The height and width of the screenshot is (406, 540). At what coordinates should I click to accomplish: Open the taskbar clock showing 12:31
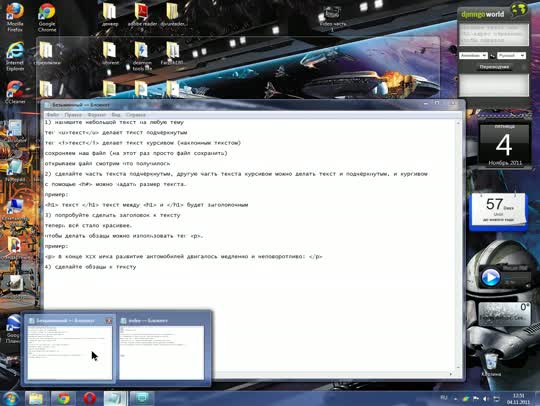(x=518, y=399)
